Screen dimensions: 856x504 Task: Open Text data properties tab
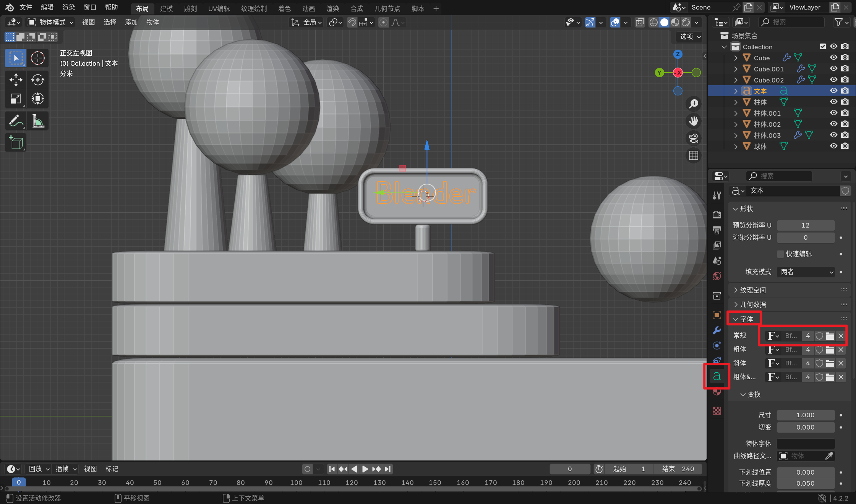(x=717, y=376)
